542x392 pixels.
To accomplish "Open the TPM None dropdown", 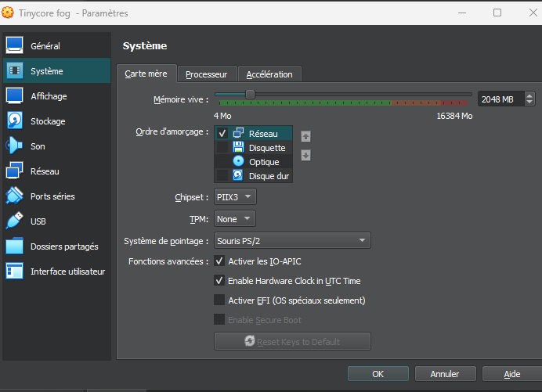I will tap(235, 218).
